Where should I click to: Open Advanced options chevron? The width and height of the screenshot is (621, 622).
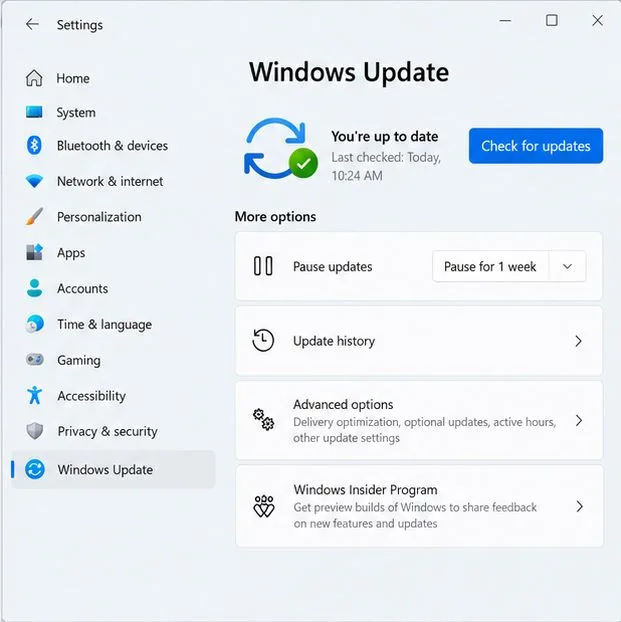(x=579, y=420)
